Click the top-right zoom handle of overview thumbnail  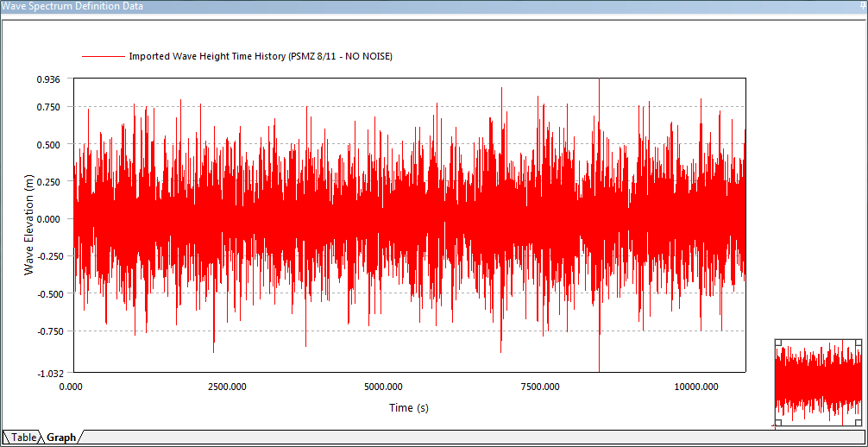(x=859, y=343)
